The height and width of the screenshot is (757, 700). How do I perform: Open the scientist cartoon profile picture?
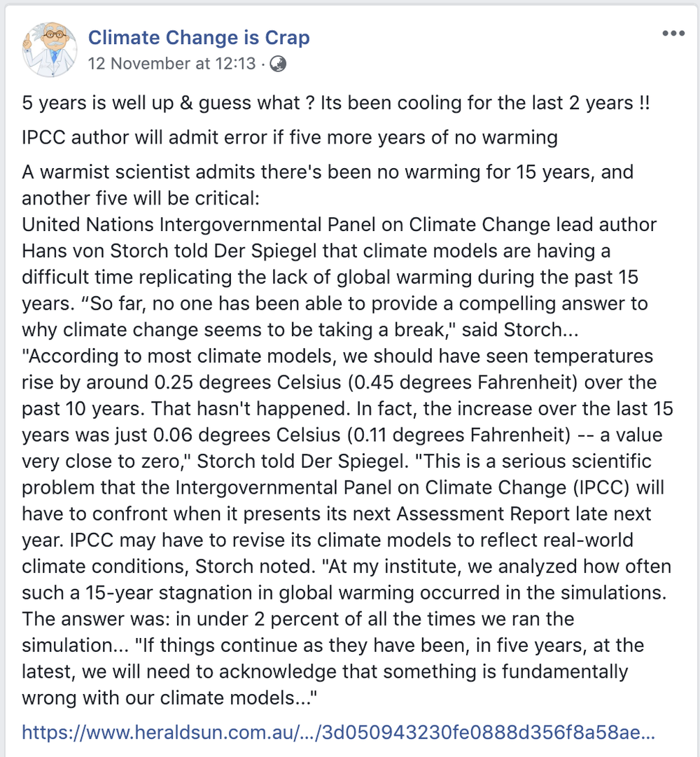49,49
